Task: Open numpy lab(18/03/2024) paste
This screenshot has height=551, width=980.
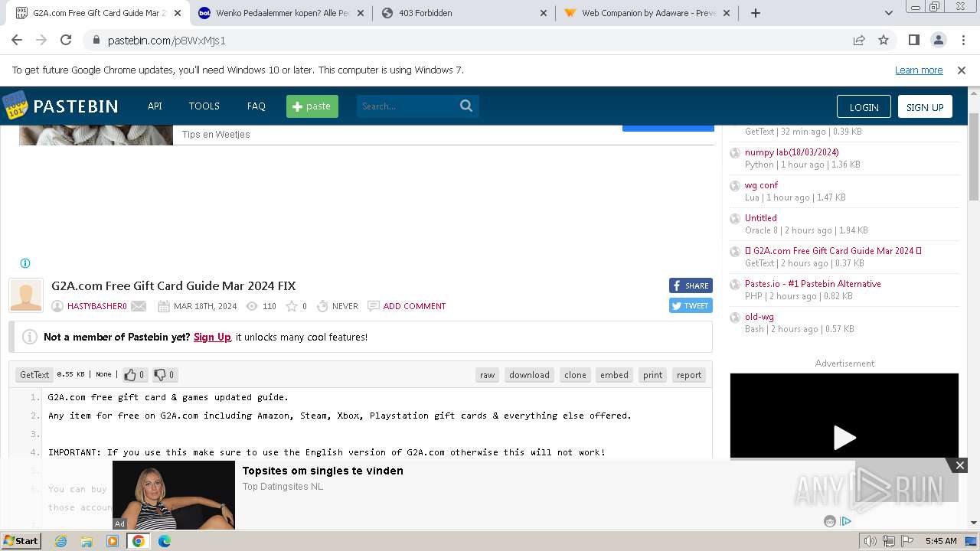Action: 792,152
